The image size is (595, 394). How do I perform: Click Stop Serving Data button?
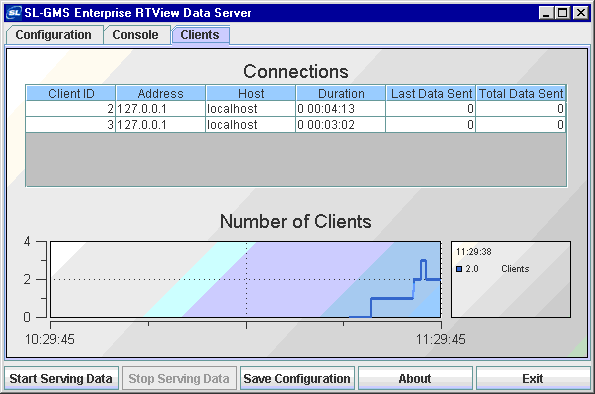tap(179, 378)
